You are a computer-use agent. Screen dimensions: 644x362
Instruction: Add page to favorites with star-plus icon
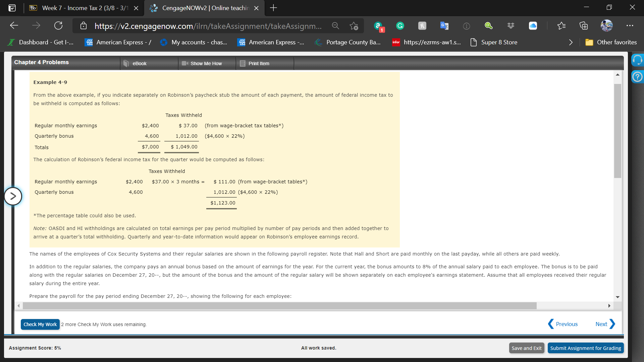pyautogui.click(x=354, y=26)
